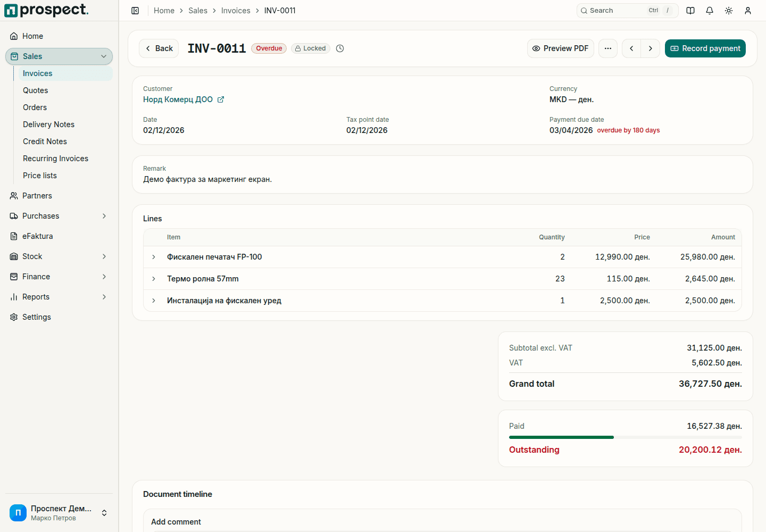This screenshot has width=766, height=532.
Task: Select Invoices in the sidebar
Action: coord(65,73)
